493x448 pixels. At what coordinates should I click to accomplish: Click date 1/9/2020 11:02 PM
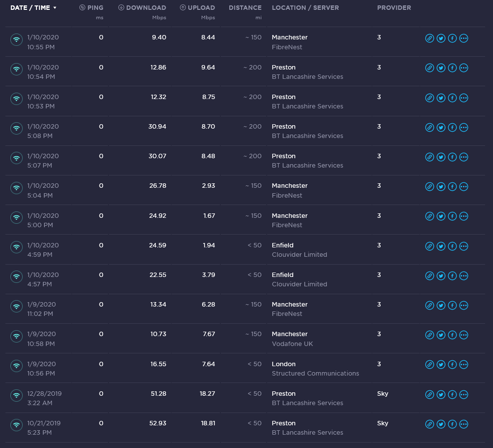[41, 309]
